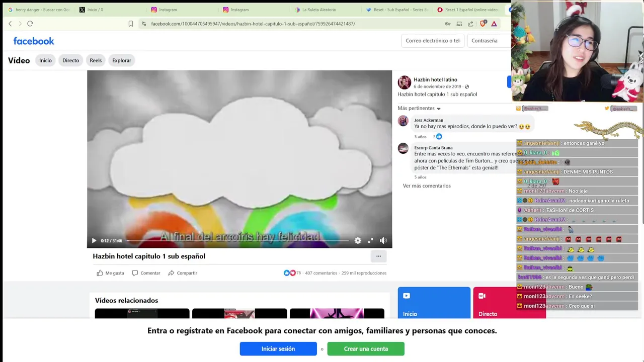Select the Directo video tab

(x=70, y=60)
